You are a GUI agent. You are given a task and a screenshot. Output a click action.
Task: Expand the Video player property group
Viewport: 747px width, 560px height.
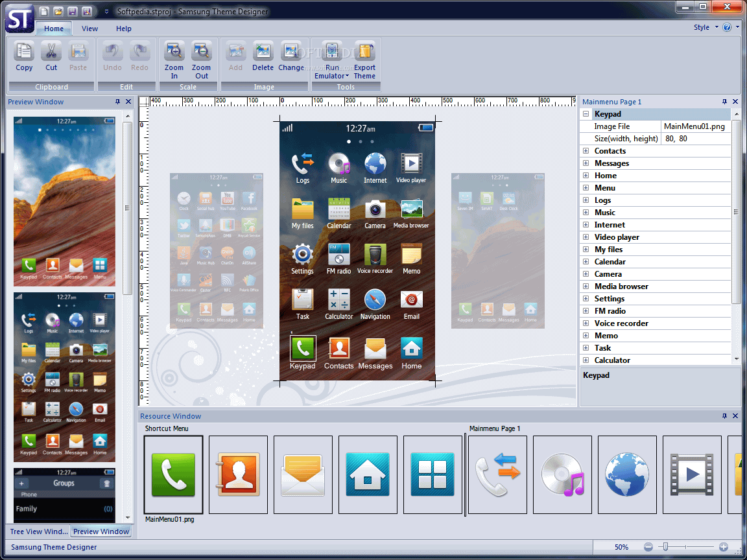586,237
